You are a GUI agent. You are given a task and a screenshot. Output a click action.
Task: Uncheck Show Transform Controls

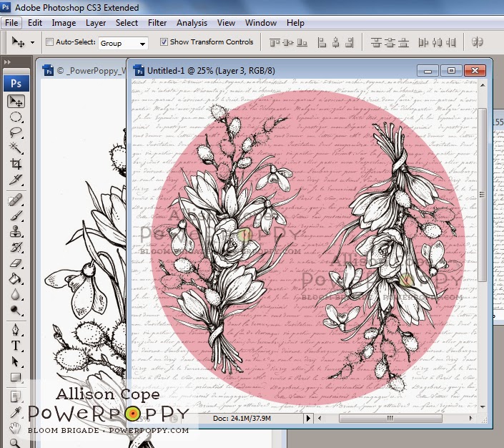pyautogui.click(x=164, y=42)
